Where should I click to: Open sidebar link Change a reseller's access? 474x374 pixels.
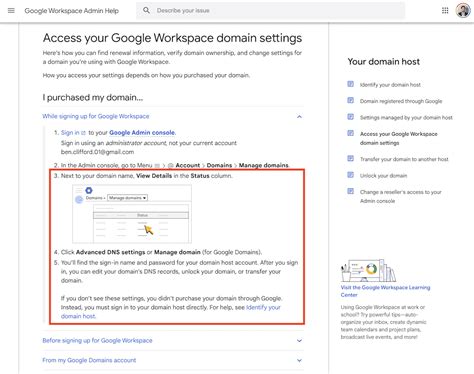point(400,196)
